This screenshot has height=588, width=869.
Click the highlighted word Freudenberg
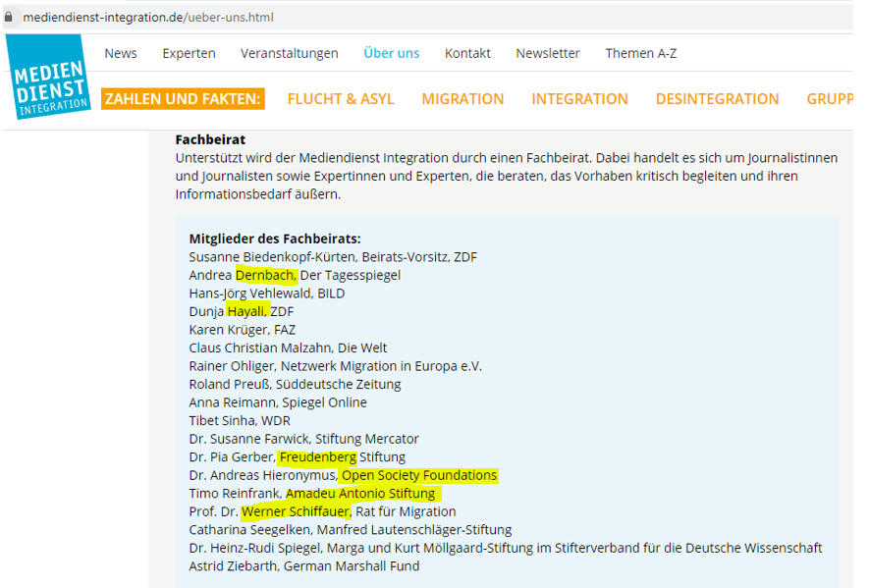(x=318, y=457)
